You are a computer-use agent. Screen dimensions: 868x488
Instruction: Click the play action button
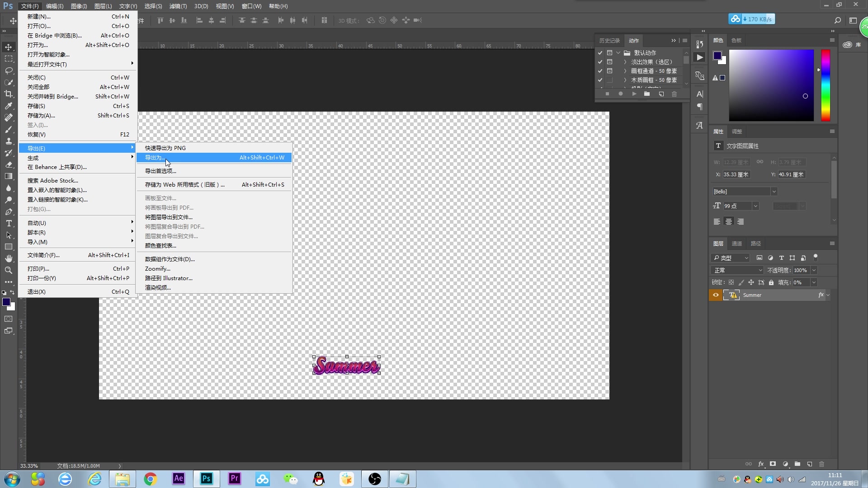coord(634,94)
